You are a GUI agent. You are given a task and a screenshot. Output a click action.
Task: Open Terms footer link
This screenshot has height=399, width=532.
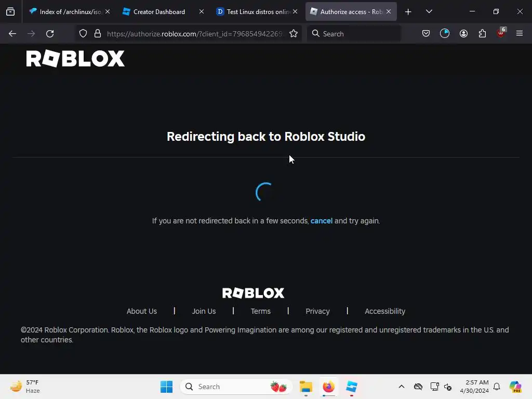pyautogui.click(x=261, y=311)
